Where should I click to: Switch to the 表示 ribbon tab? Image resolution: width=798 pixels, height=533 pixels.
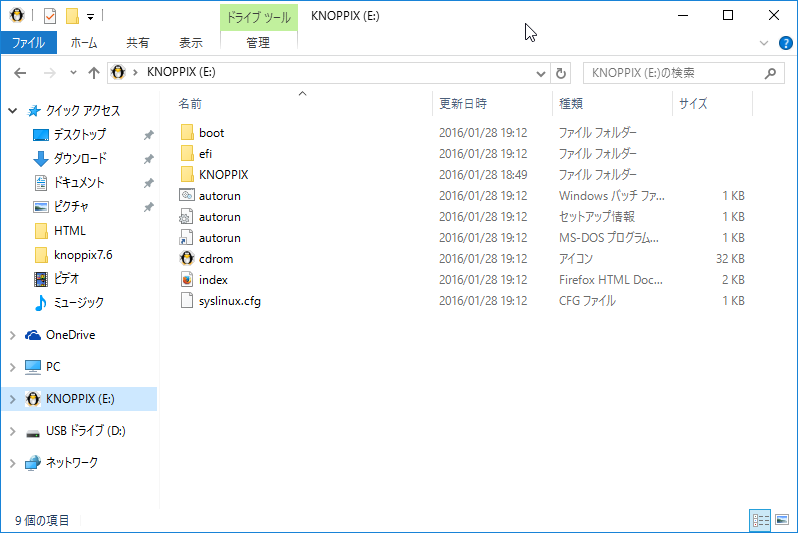pyautogui.click(x=191, y=43)
